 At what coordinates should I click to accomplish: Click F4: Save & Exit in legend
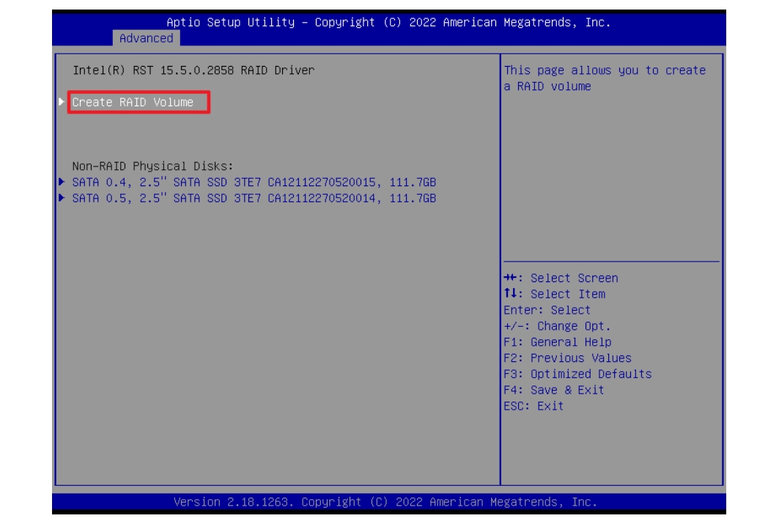pos(554,390)
